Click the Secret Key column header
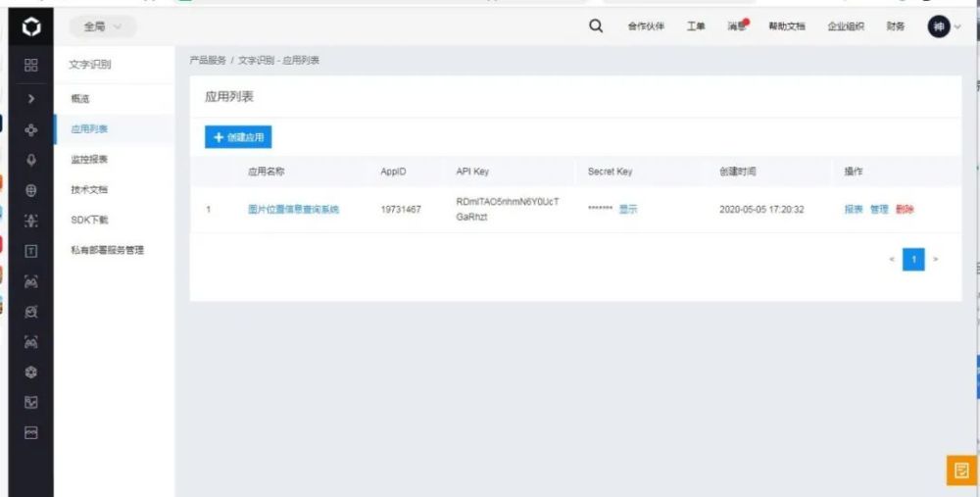980x497 pixels. [610, 172]
